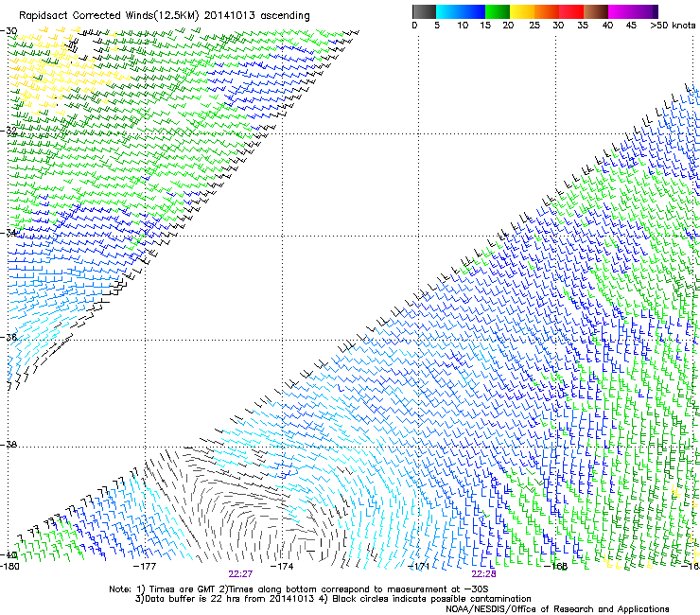This screenshot has height=615, width=700.
Task: Click the "40" legend scale label
Action: 607,26
